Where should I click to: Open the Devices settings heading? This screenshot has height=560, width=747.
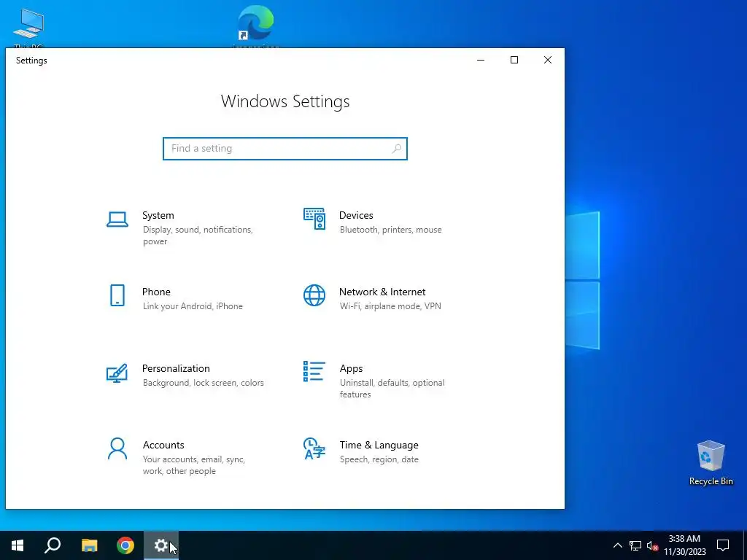(x=356, y=215)
